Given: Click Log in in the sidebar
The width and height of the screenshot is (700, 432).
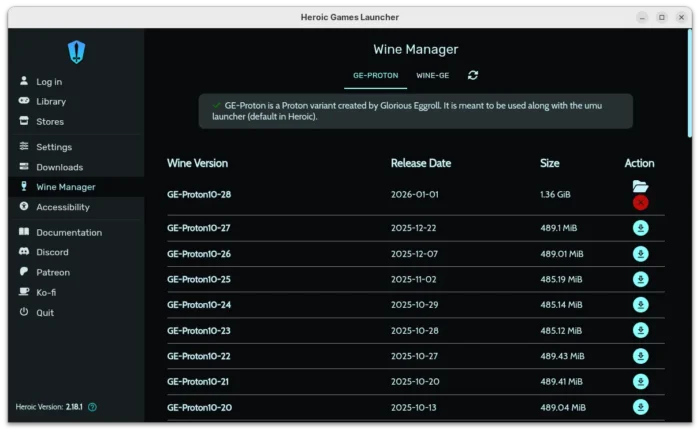Looking at the screenshot, I should pyautogui.click(x=48, y=82).
